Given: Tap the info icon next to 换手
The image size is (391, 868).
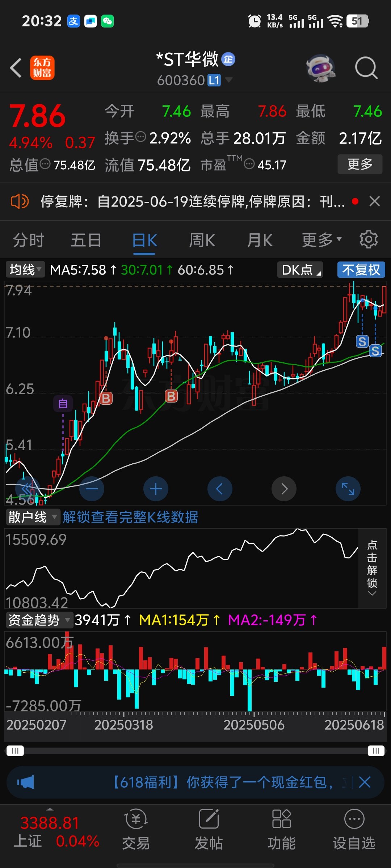Looking at the screenshot, I should click(140, 137).
